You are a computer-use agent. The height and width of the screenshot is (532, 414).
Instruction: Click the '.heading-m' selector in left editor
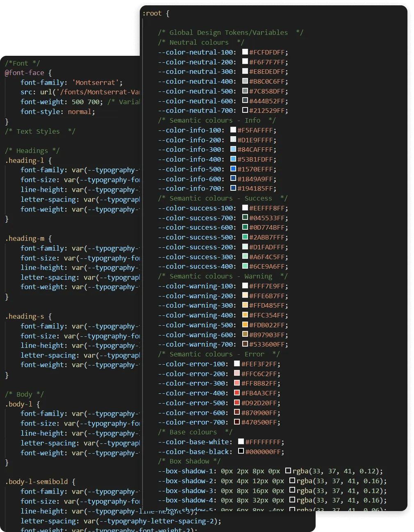pyautogui.click(x=25, y=238)
